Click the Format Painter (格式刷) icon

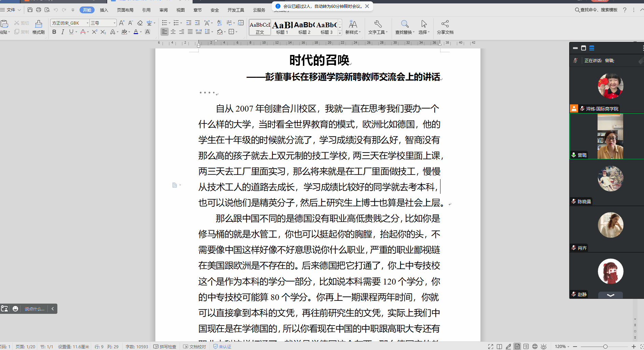[39, 24]
